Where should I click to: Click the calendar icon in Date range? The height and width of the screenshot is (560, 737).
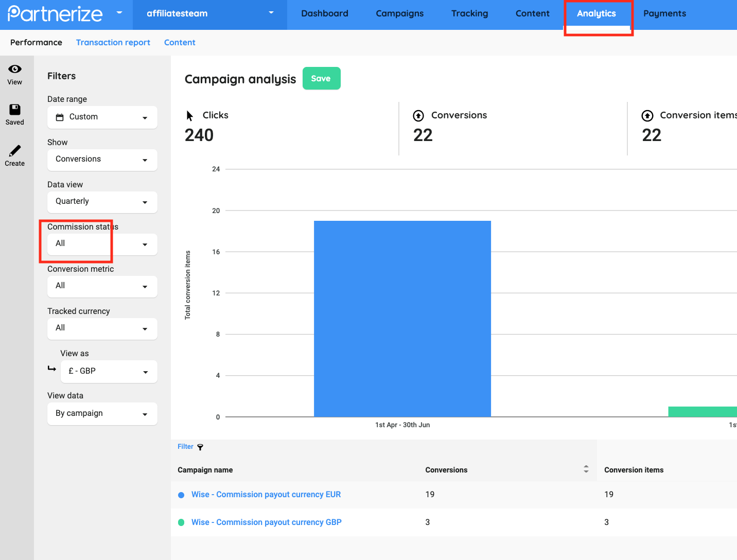[60, 117]
